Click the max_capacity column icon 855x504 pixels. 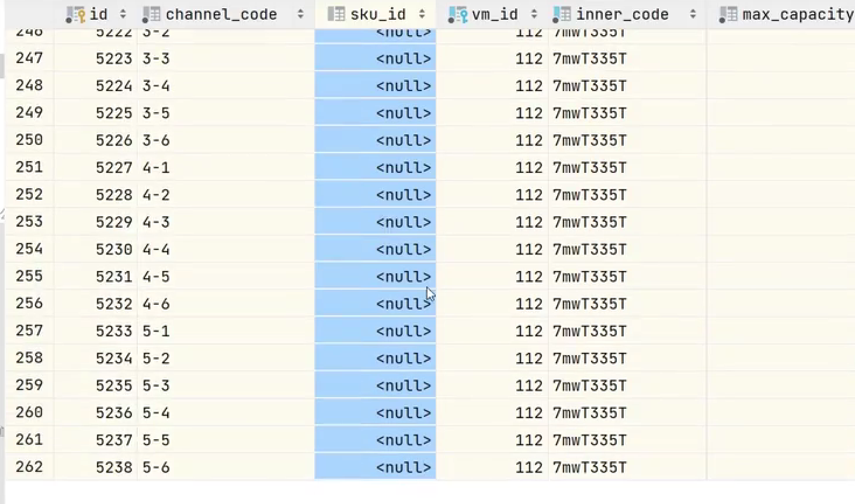click(728, 14)
